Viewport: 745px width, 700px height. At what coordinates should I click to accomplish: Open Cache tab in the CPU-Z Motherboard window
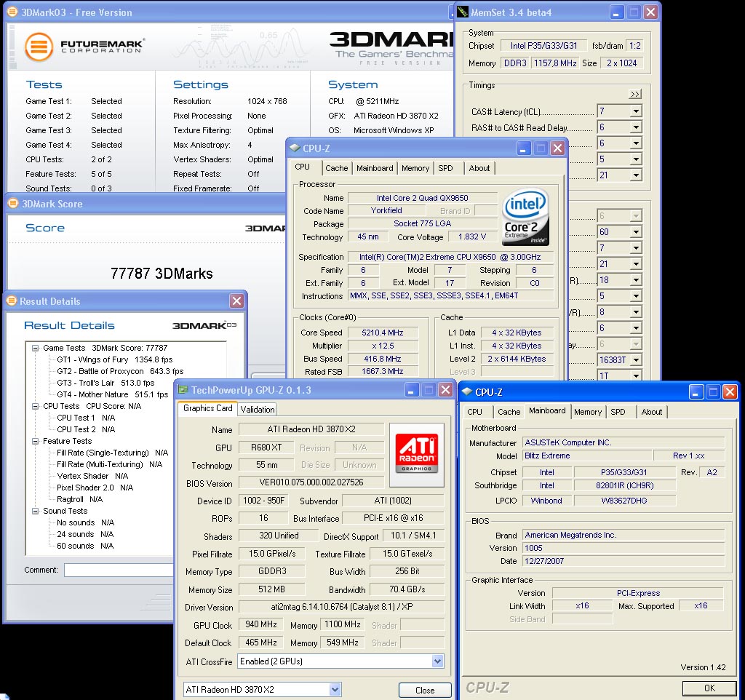pyautogui.click(x=509, y=412)
